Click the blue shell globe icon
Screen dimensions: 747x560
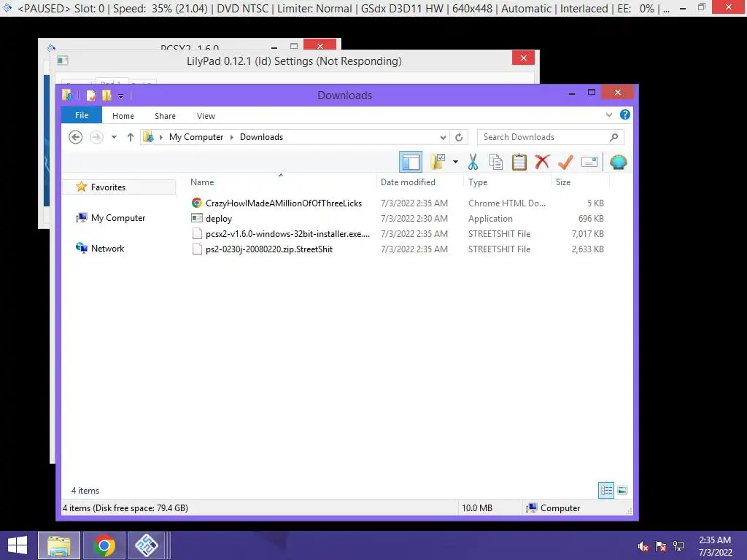[618, 162]
